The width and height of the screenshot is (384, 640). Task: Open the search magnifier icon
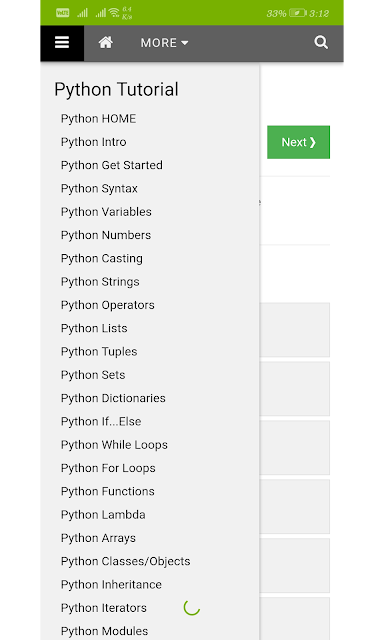click(x=321, y=42)
